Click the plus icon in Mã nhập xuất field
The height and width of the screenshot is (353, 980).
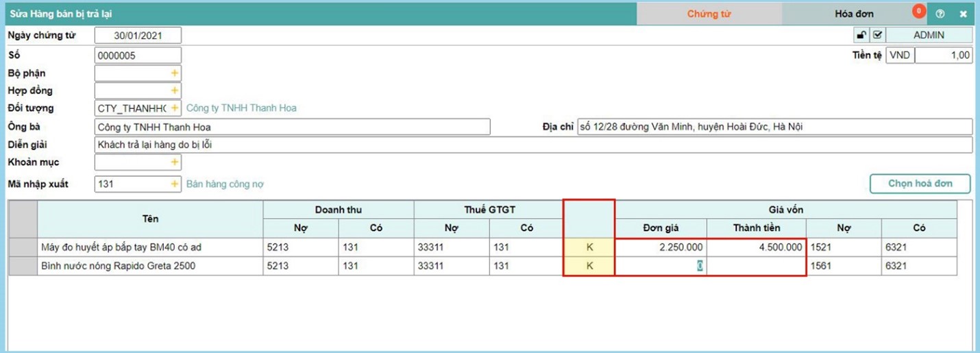175,184
